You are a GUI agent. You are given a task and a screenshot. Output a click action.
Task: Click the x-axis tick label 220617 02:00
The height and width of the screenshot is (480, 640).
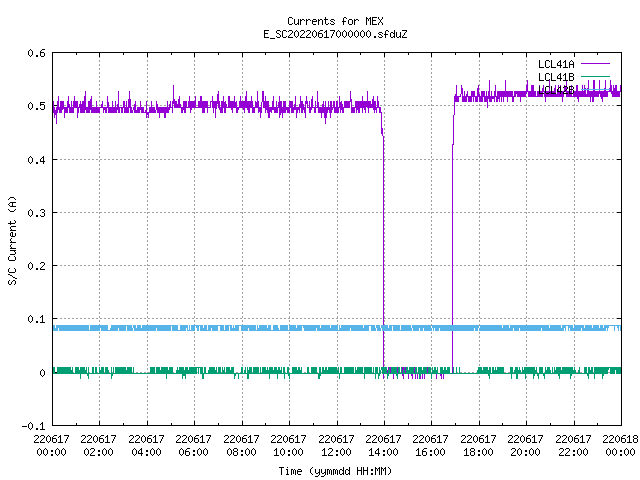point(98,446)
